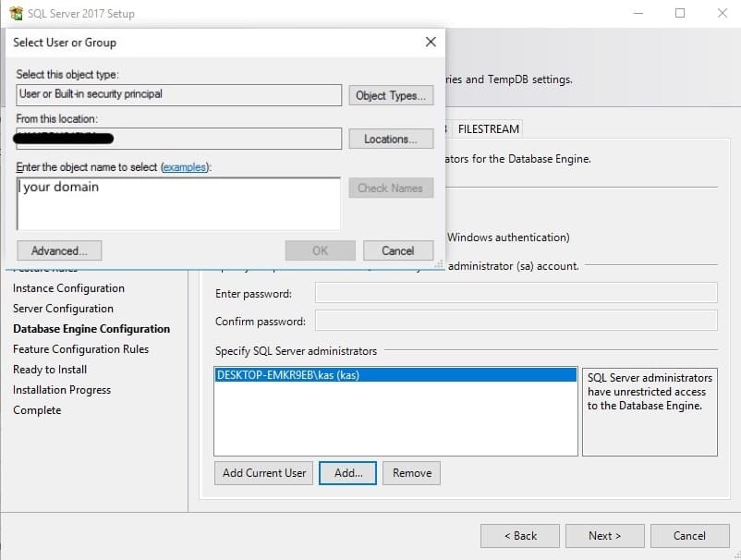Click Add Current User button
741x560 pixels.
coord(264,473)
